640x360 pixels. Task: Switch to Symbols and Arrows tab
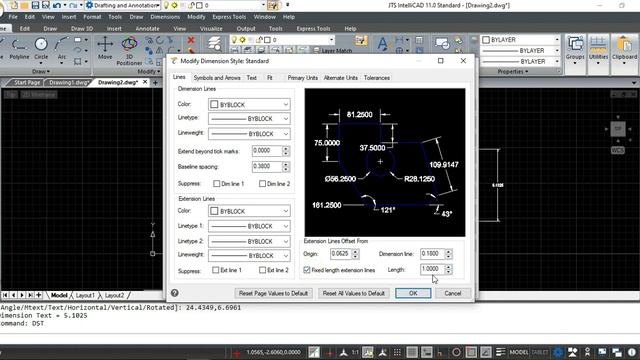(217, 78)
